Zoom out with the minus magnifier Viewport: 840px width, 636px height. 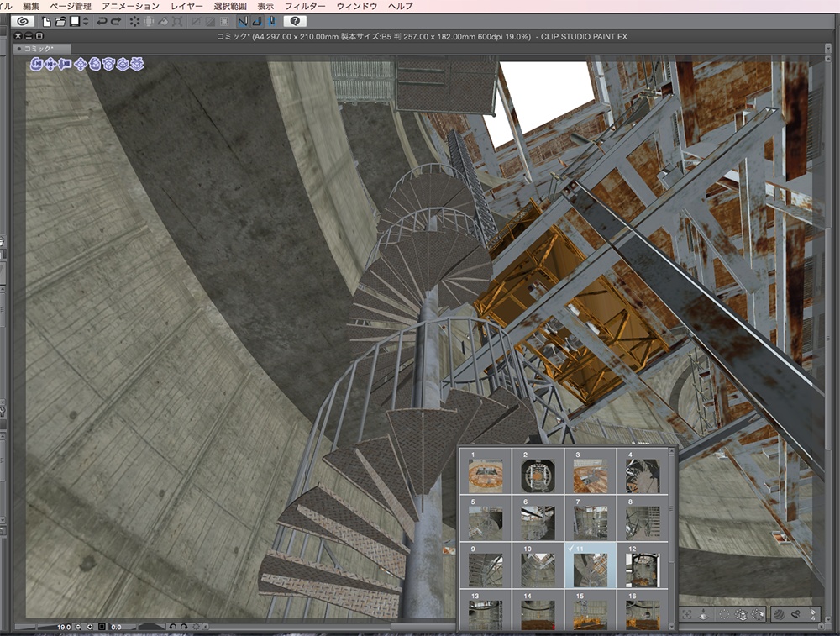point(78,627)
